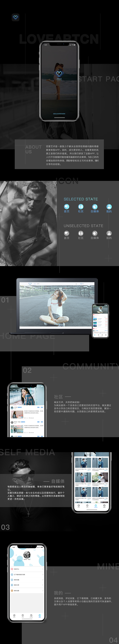
Task: Click the laptop home page hero photo
Action: 57,306
